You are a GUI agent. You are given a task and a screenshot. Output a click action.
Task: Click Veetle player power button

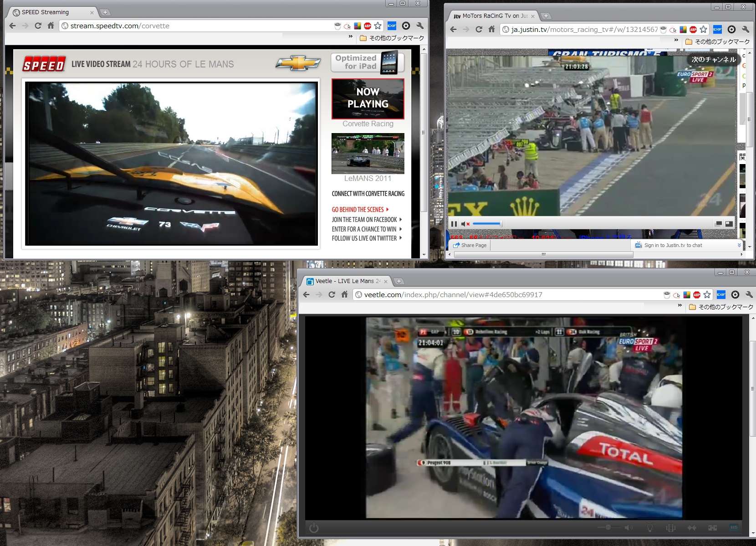coord(314,528)
